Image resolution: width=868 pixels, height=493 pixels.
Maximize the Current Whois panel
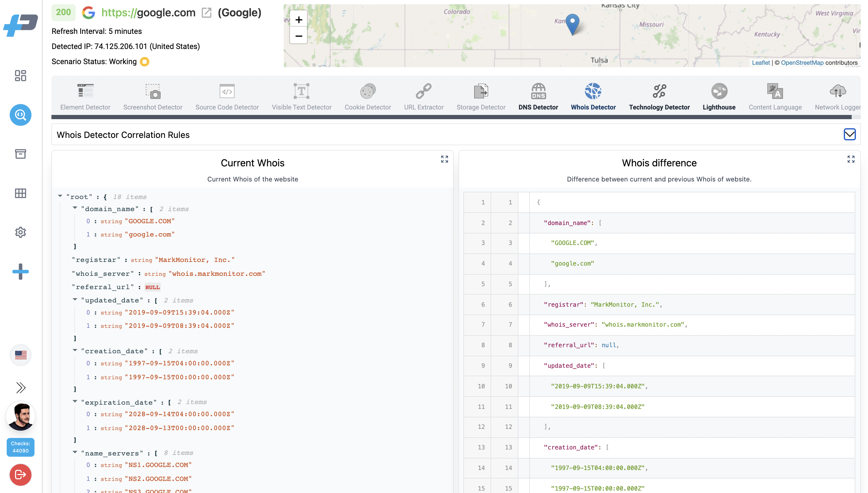pyautogui.click(x=444, y=159)
